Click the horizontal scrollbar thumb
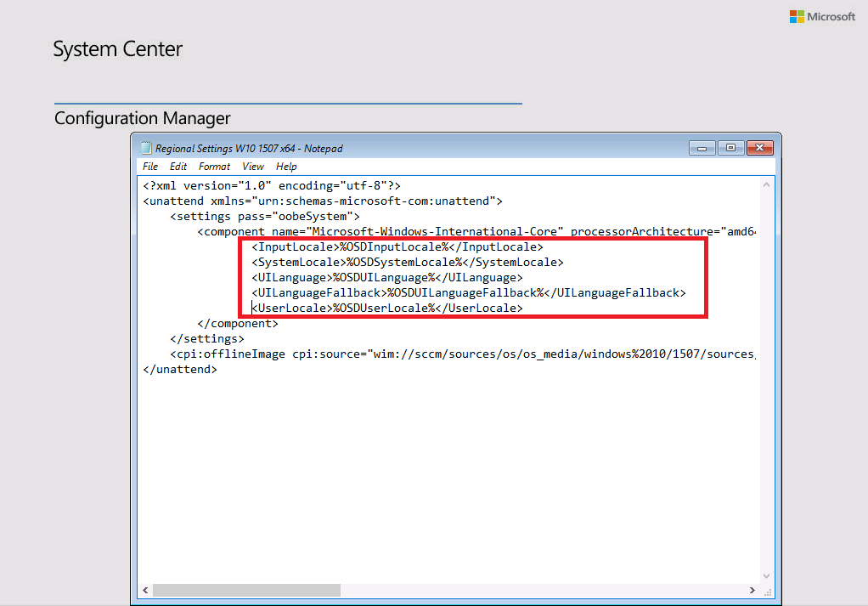The width and height of the screenshot is (868, 606). (x=246, y=591)
